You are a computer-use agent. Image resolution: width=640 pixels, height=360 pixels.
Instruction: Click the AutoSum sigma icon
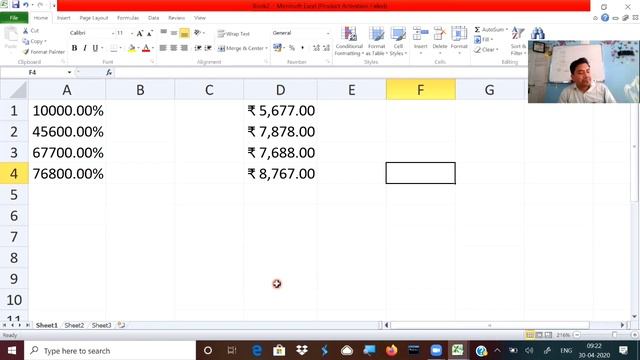click(x=477, y=30)
